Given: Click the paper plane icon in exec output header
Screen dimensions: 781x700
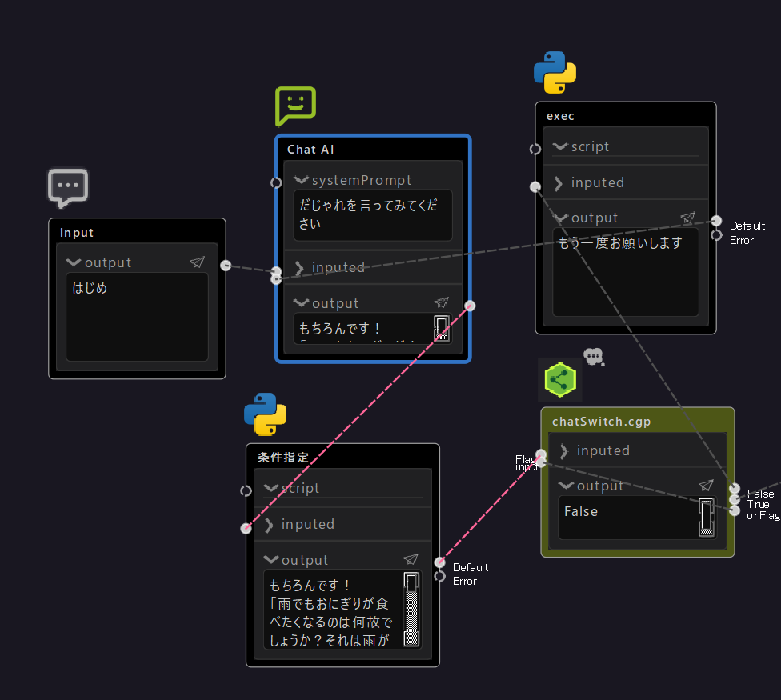Looking at the screenshot, I should [688, 217].
